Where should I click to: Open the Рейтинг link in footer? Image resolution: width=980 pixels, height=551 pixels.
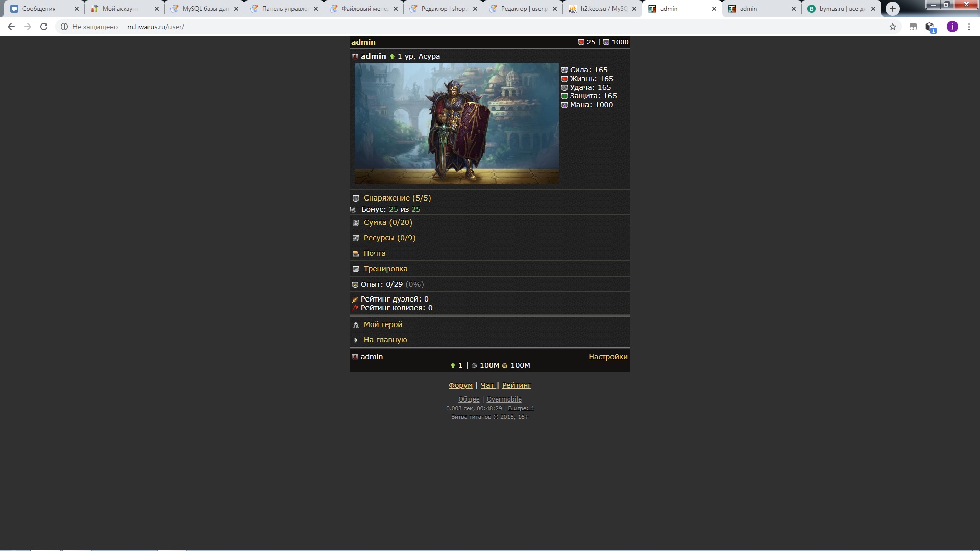tap(517, 385)
